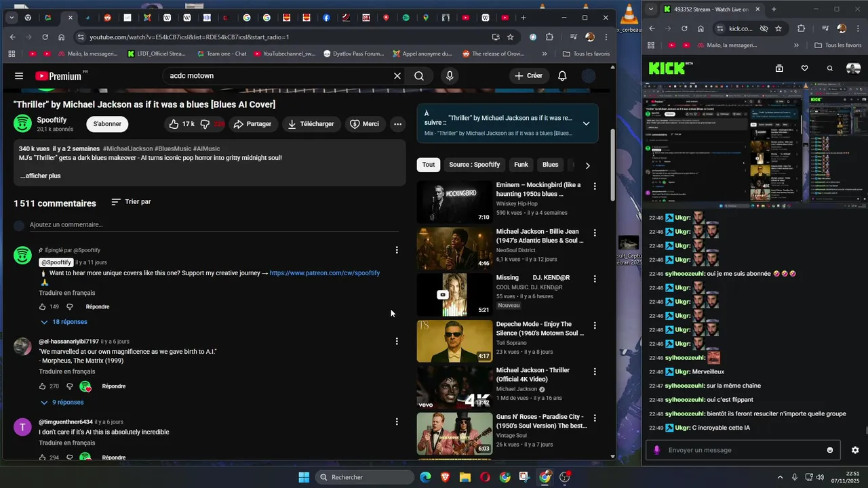The height and width of the screenshot is (488, 868).
Task: Open a new tab in YouTube window
Action: (x=523, y=18)
